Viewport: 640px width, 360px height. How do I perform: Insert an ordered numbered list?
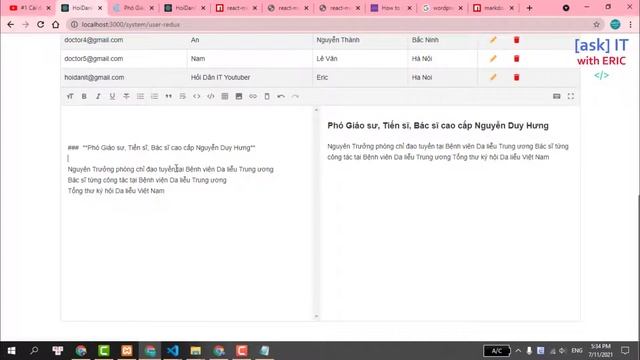point(154,96)
